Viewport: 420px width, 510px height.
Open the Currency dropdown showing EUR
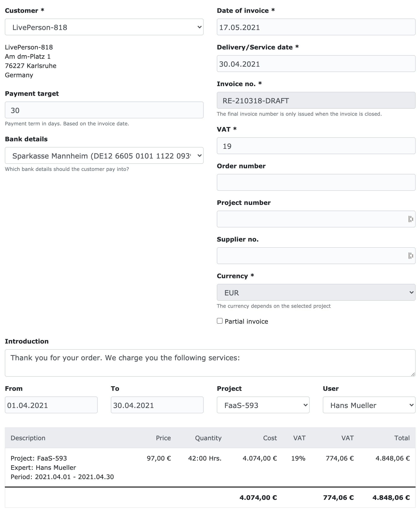[x=316, y=293]
